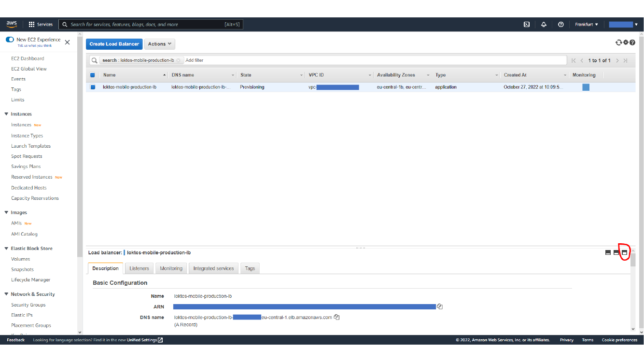
Task: Open table settings gear icon
Action: [626, 42]
